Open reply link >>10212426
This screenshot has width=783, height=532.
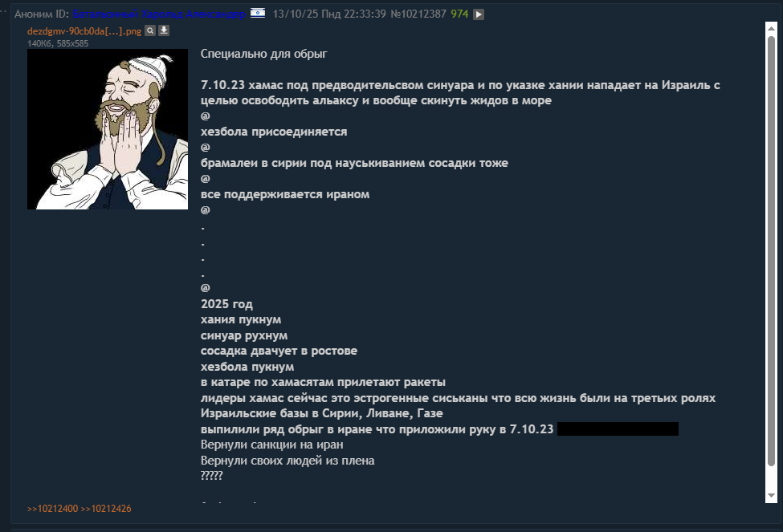click(x=106, y=509)
